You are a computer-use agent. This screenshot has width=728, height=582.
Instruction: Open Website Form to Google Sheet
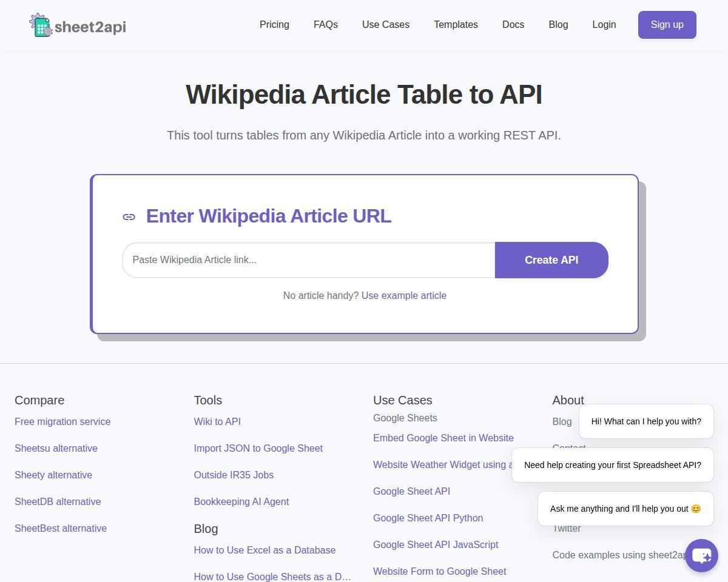[x=440, y=571]
